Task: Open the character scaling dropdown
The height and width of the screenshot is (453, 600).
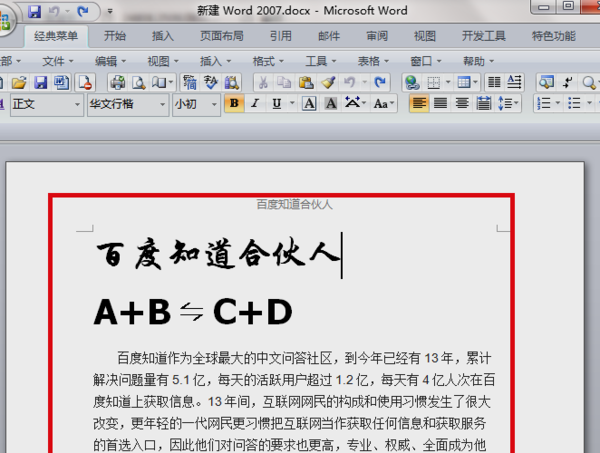Action: [x=355, y=103]
